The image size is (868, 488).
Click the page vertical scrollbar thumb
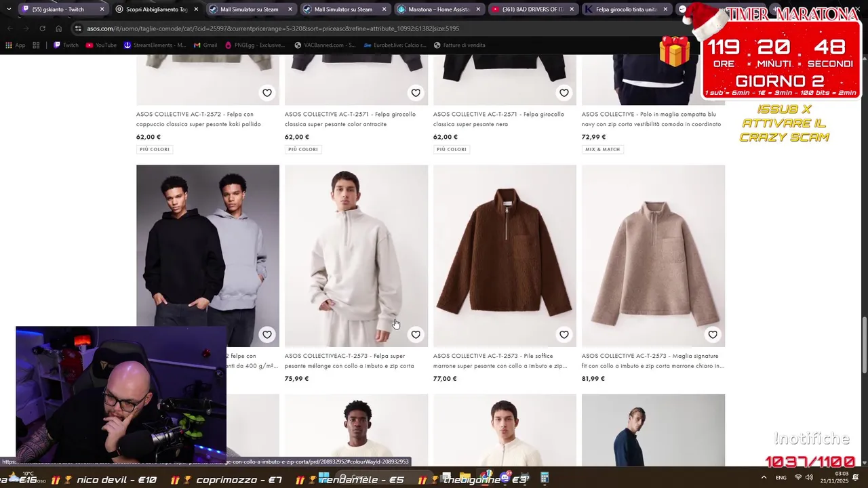(864, 344)
